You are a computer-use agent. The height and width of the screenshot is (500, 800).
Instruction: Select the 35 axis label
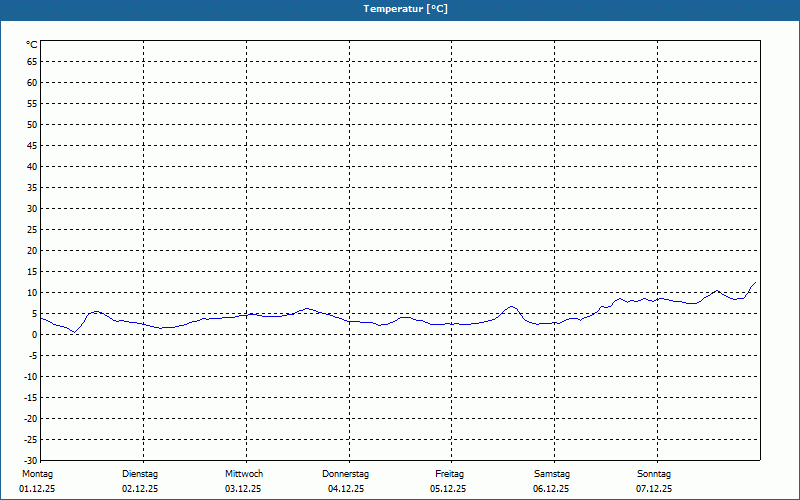(32, 188)
